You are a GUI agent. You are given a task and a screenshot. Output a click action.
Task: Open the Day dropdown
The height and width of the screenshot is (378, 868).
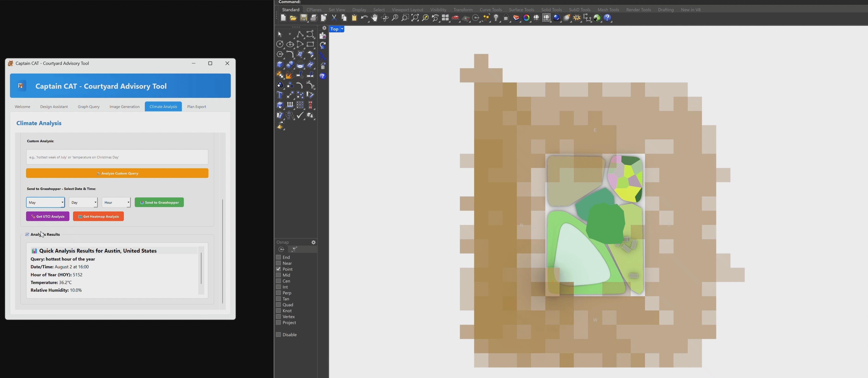(x=83, y=202)
